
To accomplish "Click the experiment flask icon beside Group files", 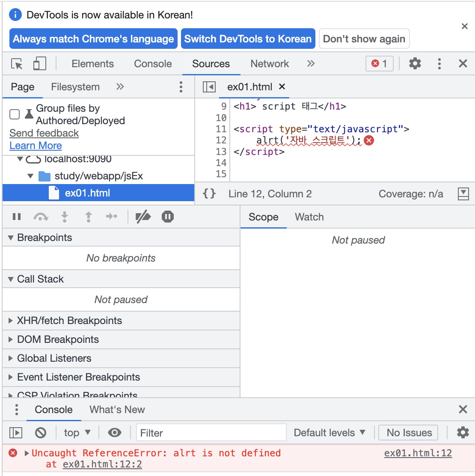I will 29,114.
